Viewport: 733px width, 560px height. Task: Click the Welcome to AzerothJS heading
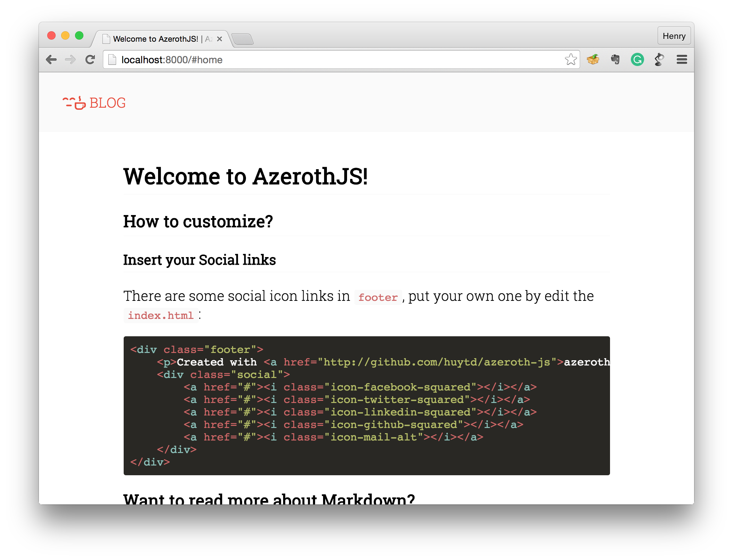[245, 176]
